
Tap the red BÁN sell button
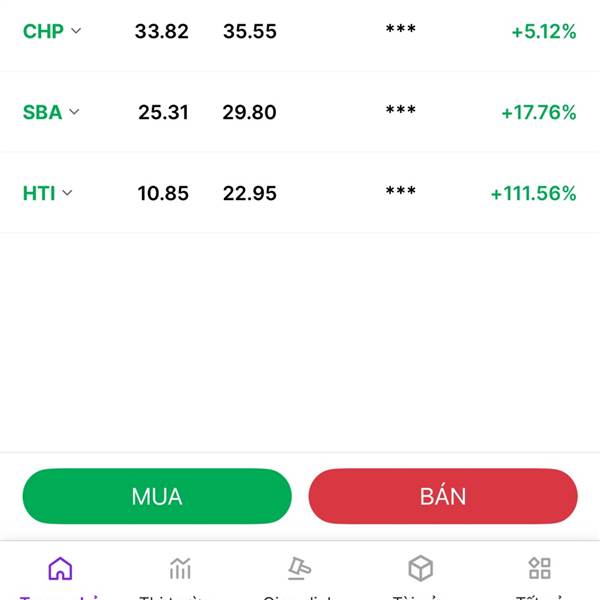coord(443,496)
